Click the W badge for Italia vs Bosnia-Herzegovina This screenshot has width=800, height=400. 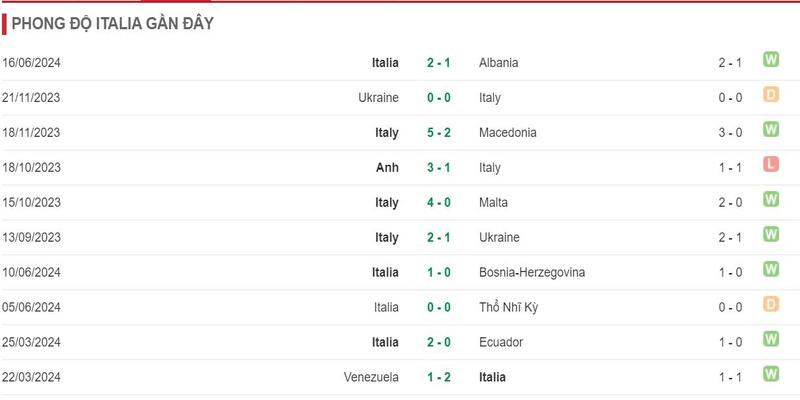click(771, 270)
